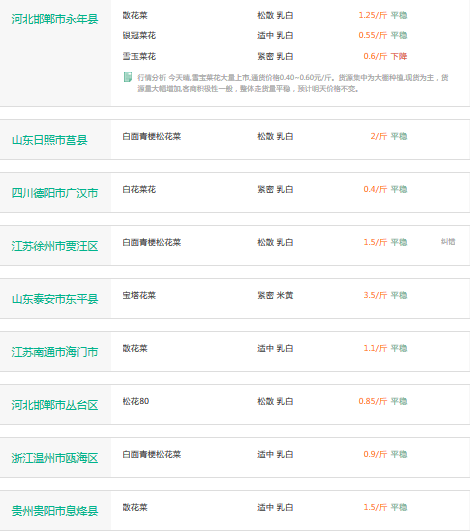Click the 行情分析 document icon

coord(128,77)
